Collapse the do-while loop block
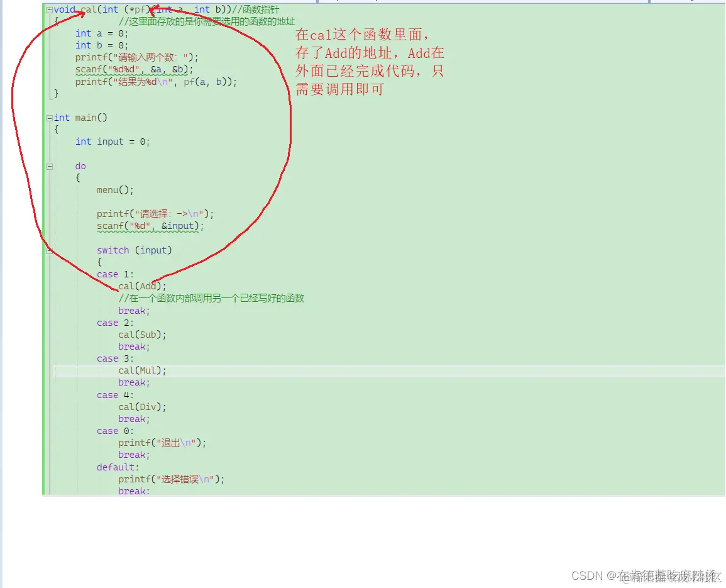726x588 pixels. [49, 165]
